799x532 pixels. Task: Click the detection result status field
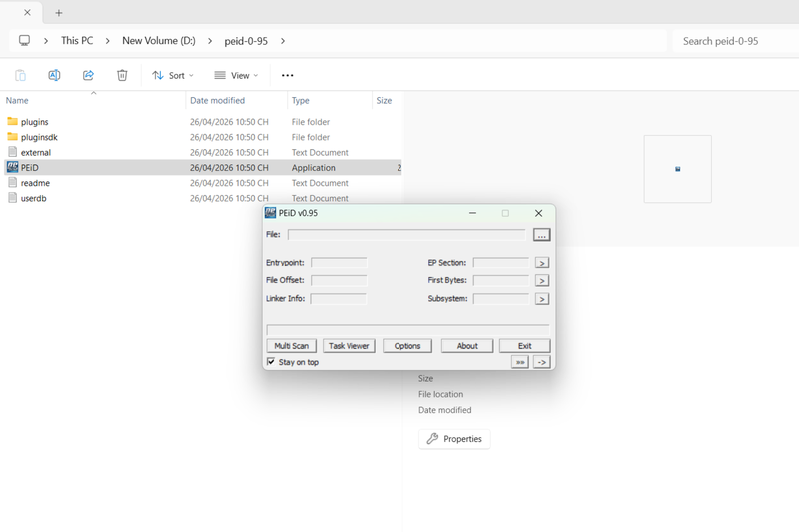(x=407, y=330)
